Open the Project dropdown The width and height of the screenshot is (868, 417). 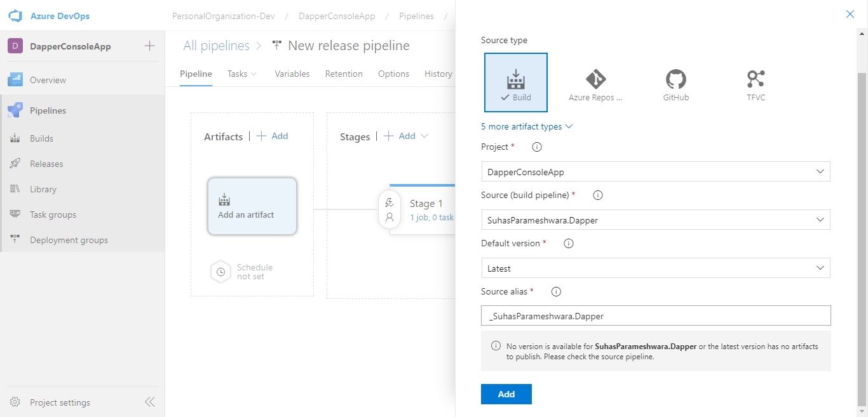click(x=656, y=172)
